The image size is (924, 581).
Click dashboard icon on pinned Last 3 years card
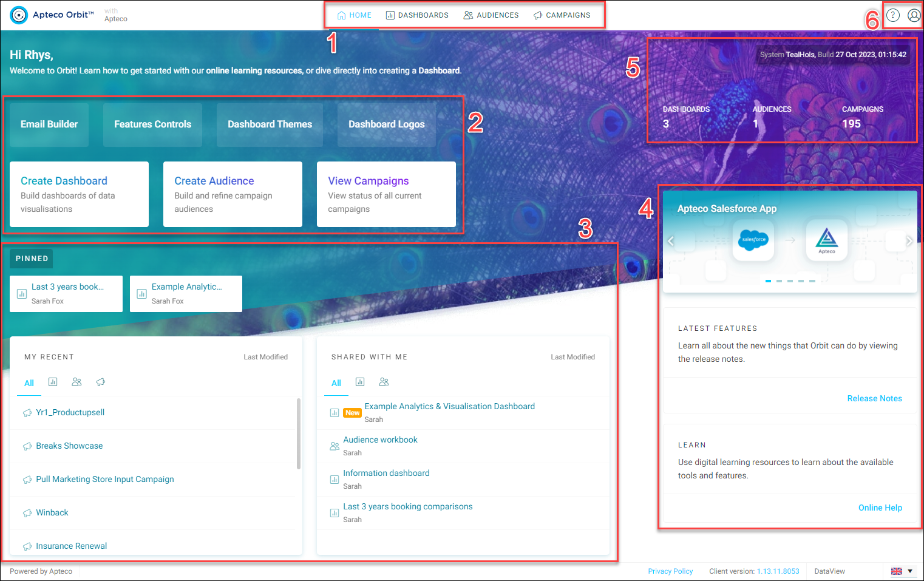point(22,294)
